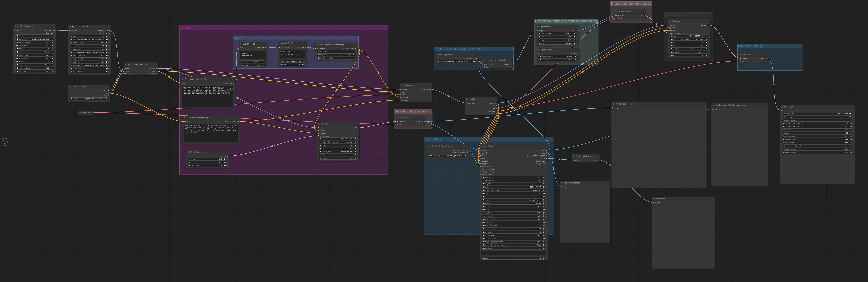The height and width of the screenshot is (282, 868).
Task: Collapse the Preview (pre-HR fix) node dot
Action: [x=614, y=104]
